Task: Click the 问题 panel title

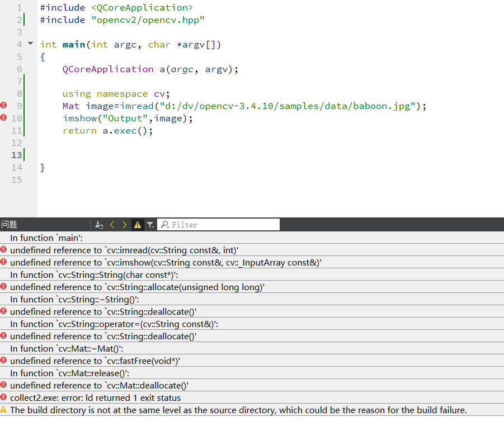Action: (x=9, y=225)
